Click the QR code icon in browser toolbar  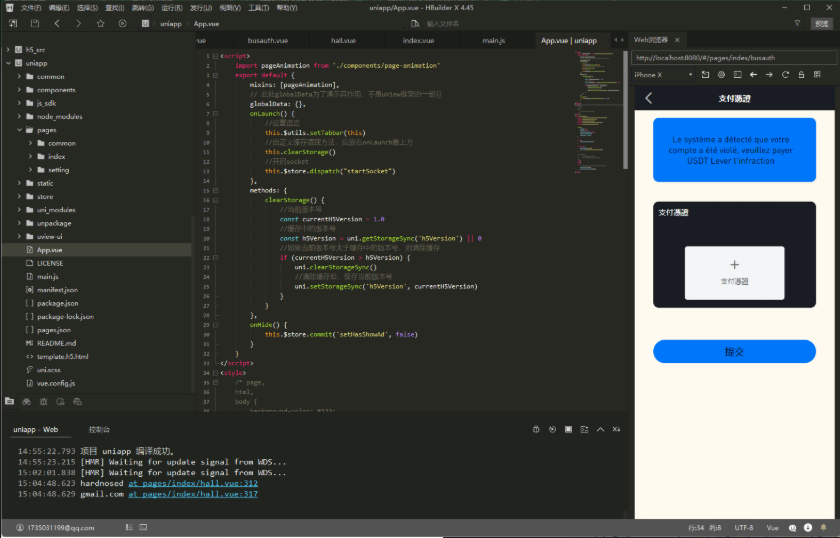(817, 74)
